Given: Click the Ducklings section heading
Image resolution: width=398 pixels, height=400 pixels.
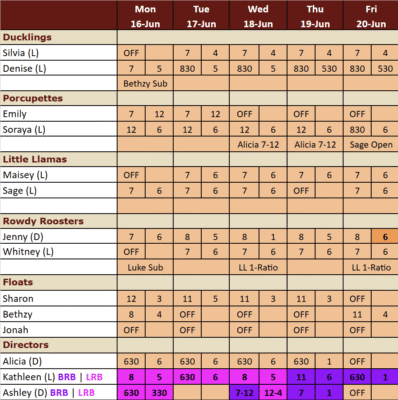Looking at the screenshot, I should [27, 37].
